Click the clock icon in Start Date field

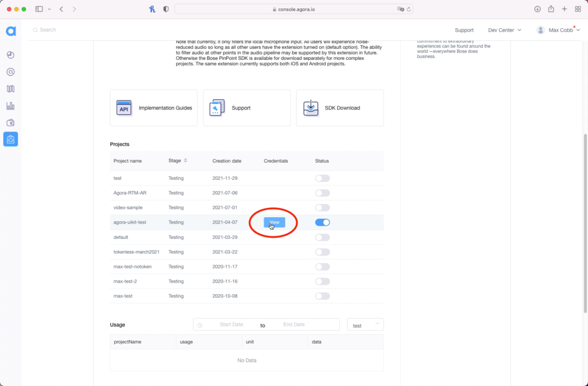[x=200, y=325]
